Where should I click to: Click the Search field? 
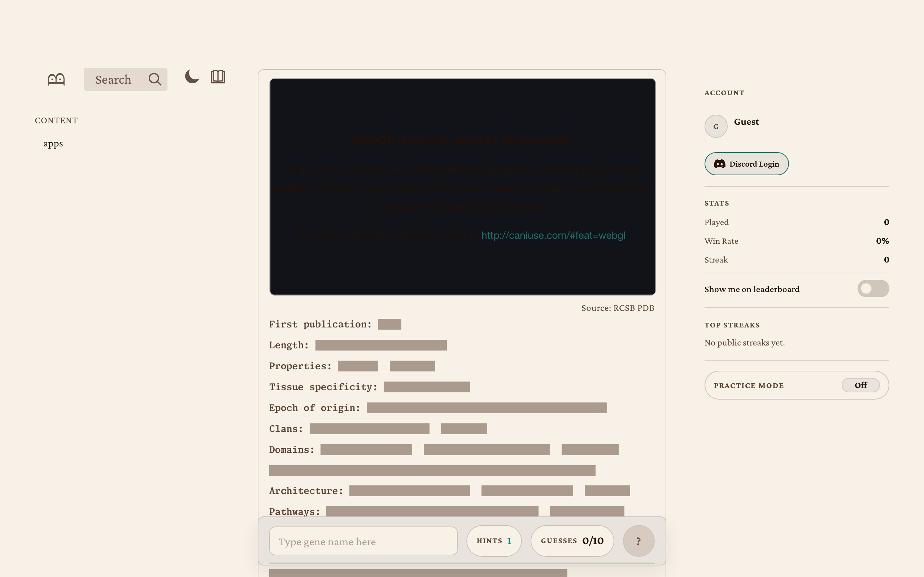[x=113, y=79]
